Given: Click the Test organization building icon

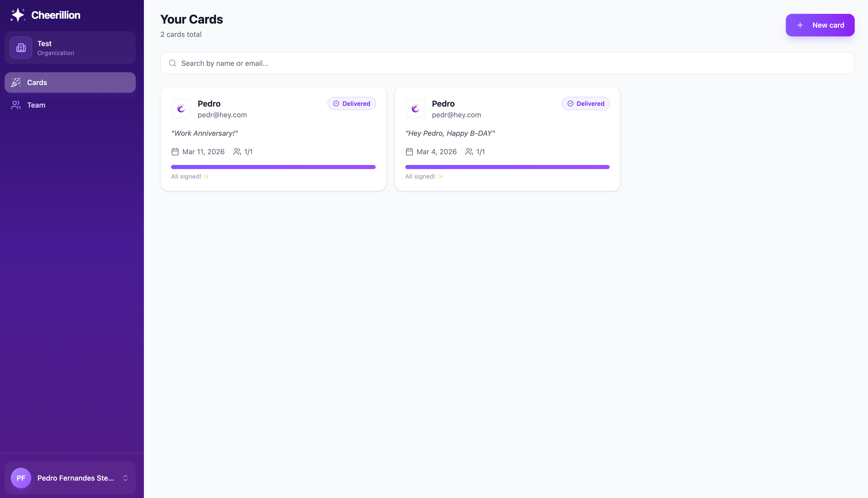Looking at the screenshot, I should (x=21, y=48).
